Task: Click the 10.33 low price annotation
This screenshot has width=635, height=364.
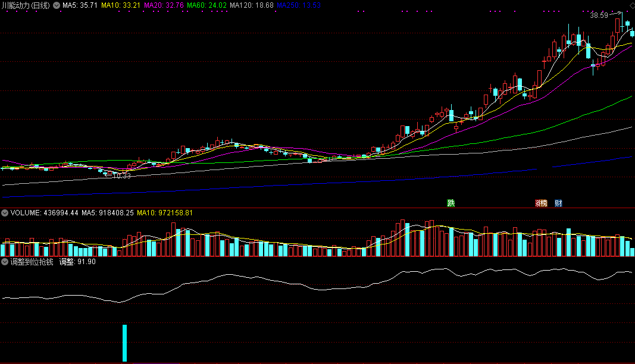Action: tap(121, 175)
